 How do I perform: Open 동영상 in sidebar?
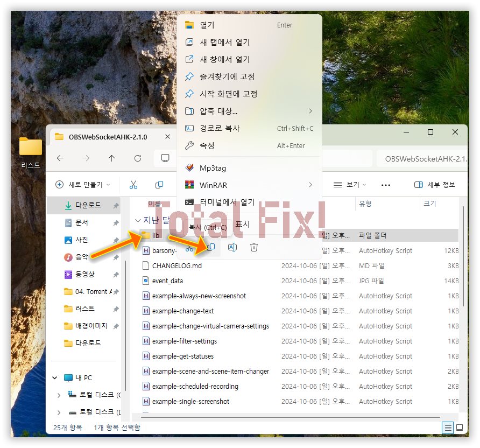(x=83, y=274)
